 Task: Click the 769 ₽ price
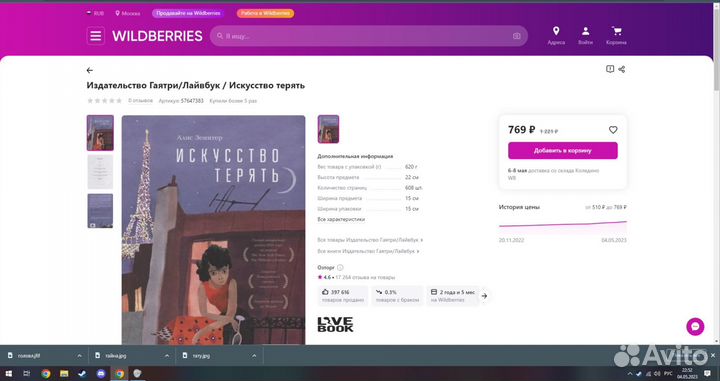tap(521, 130)
